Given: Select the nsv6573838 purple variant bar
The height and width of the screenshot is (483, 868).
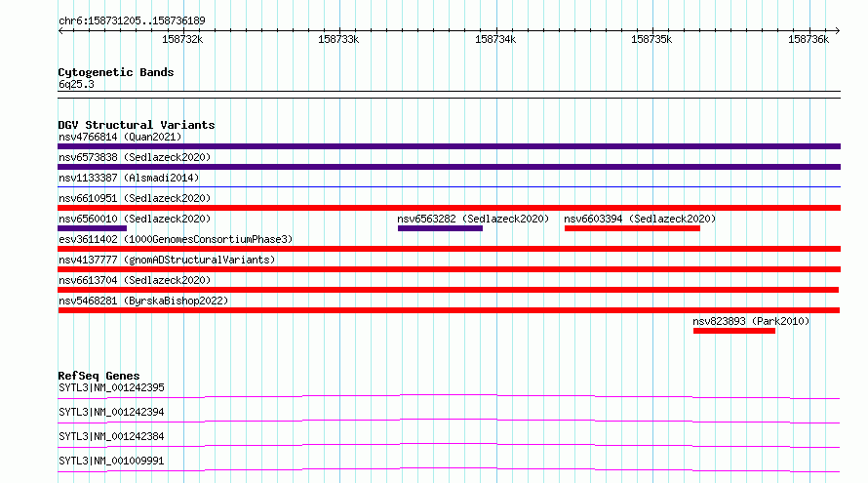Looking at the screenshot, I should pos(449,167).
